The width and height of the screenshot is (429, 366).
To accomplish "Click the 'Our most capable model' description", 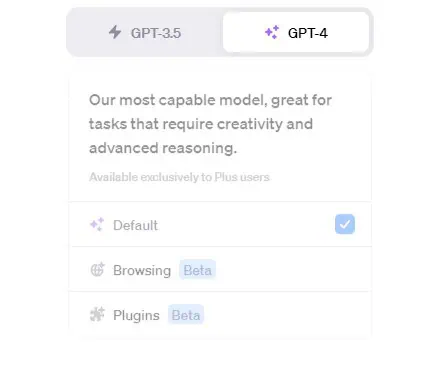I will point(211,124).
